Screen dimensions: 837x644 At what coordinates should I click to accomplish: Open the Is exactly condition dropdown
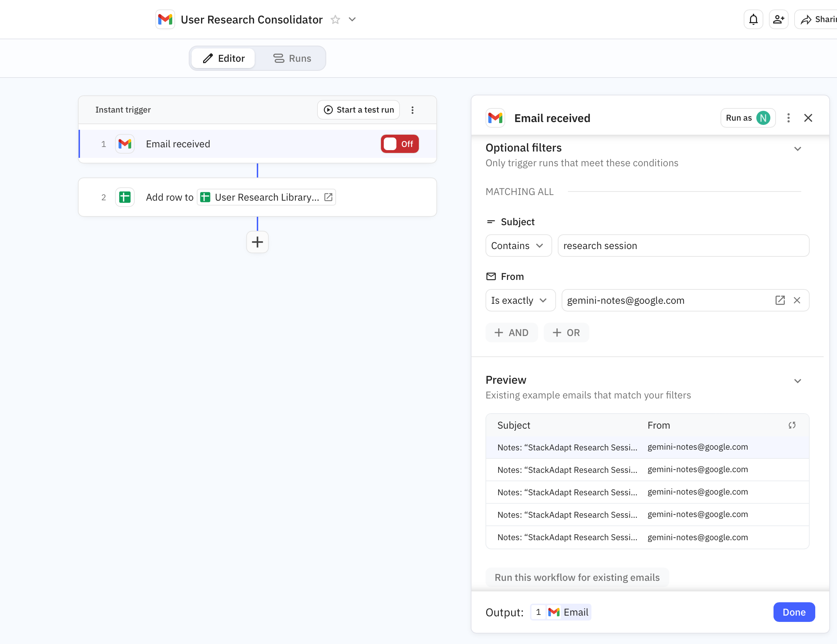(x=520, y=300)
